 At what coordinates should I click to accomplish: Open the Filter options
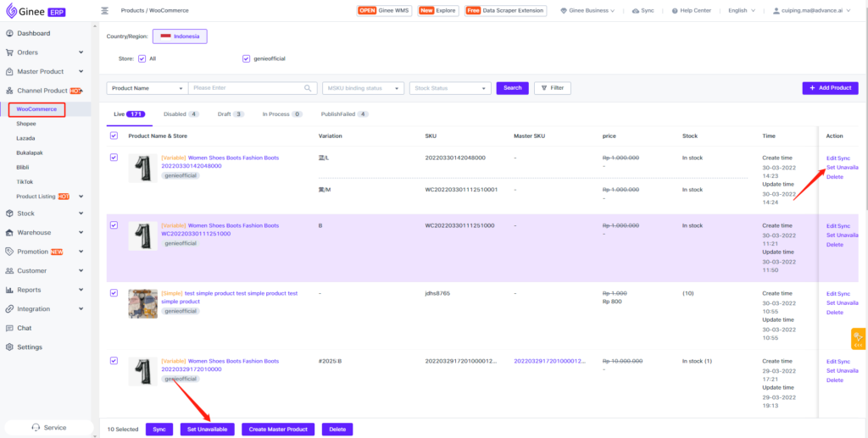point(553,88)
